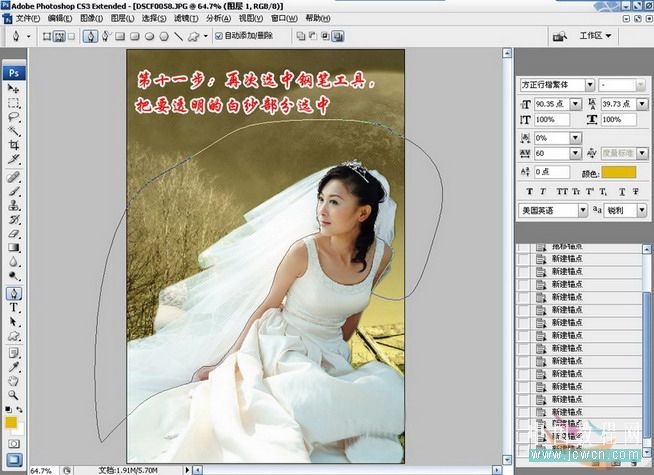654x475 pixels.
Task: Toggle checkbox beside first 新建锚点 history state
Action: pyautogui.click(x=523, y=258)
